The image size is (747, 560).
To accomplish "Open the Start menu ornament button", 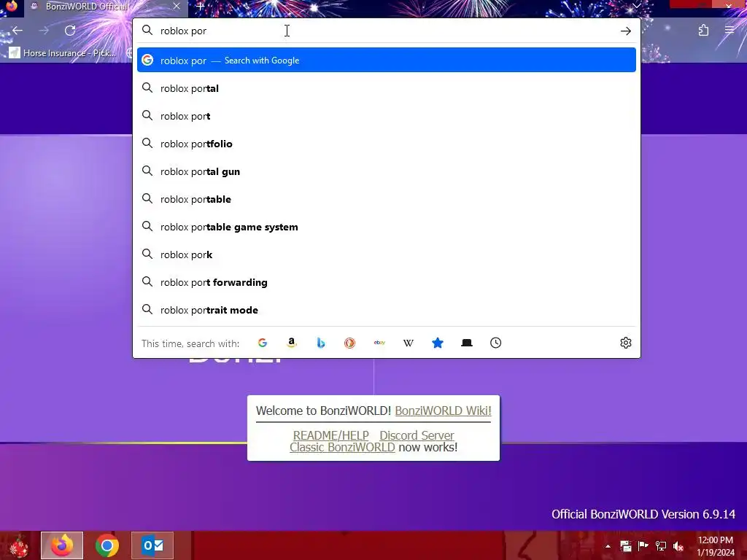I will (19, 545).
